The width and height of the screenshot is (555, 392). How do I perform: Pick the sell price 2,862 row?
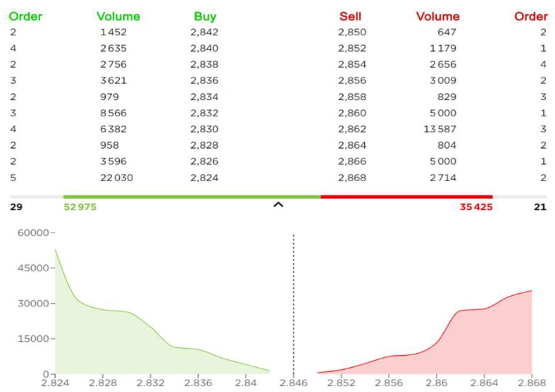[352, 129]
